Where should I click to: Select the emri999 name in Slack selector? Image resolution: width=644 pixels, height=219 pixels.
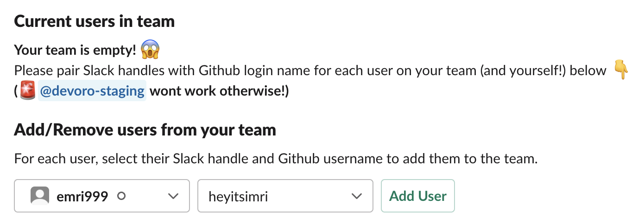pos(82,196)
